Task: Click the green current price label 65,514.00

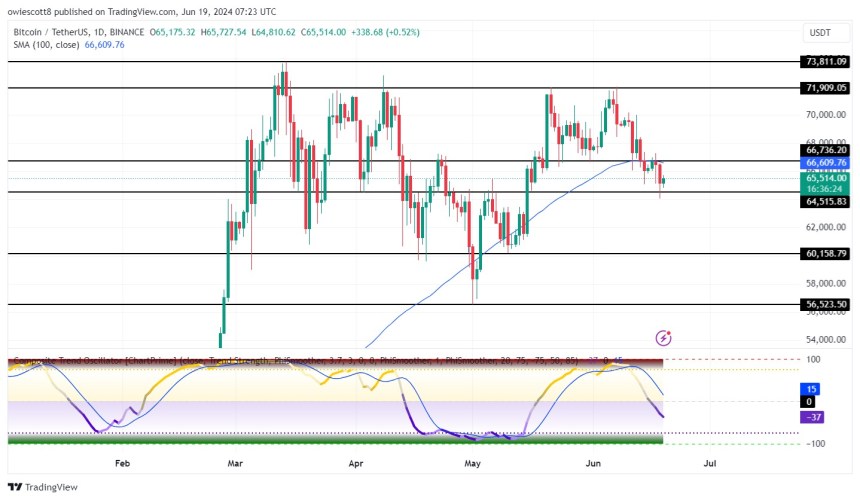Action: [825, 178]
